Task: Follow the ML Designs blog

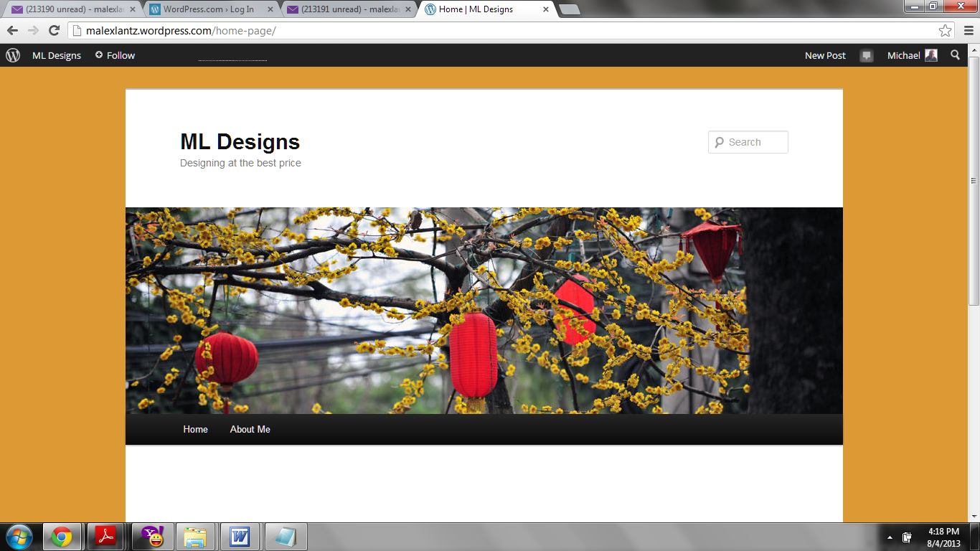Action: click(x=115, y=55)
